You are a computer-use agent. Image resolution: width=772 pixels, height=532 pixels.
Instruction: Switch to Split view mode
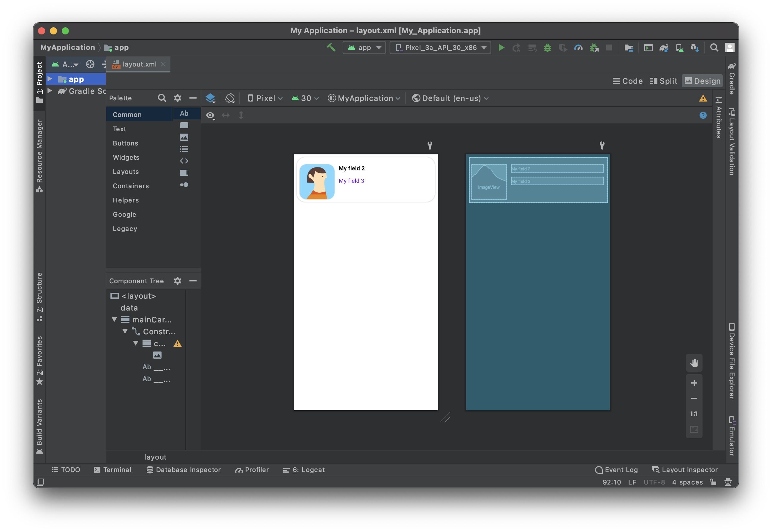[x=663, y=81]
